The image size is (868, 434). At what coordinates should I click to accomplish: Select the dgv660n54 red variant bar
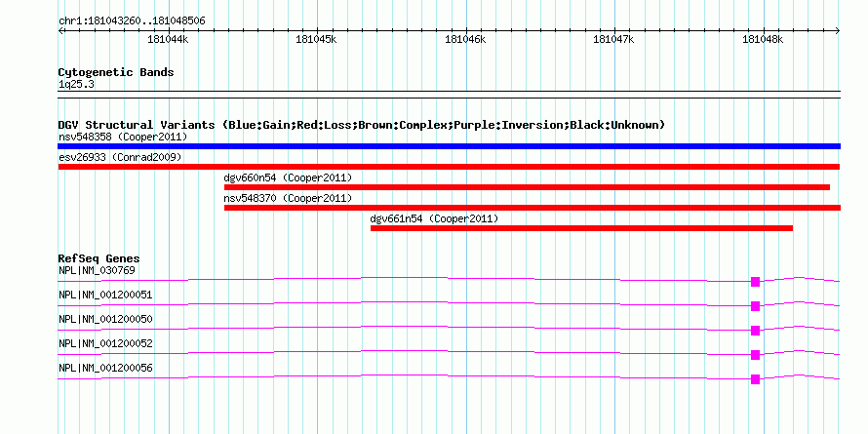click(x=527, y=187)
